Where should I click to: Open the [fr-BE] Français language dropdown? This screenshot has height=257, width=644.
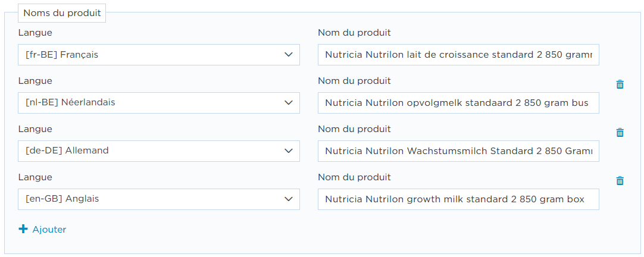pyautogui.click(x=158, y=55)
